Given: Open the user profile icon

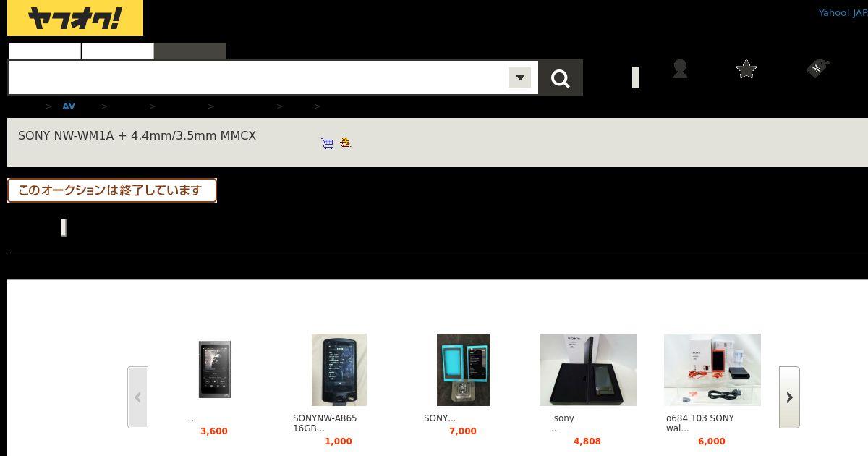Looking at the screenshot, I should click(680, 69).
